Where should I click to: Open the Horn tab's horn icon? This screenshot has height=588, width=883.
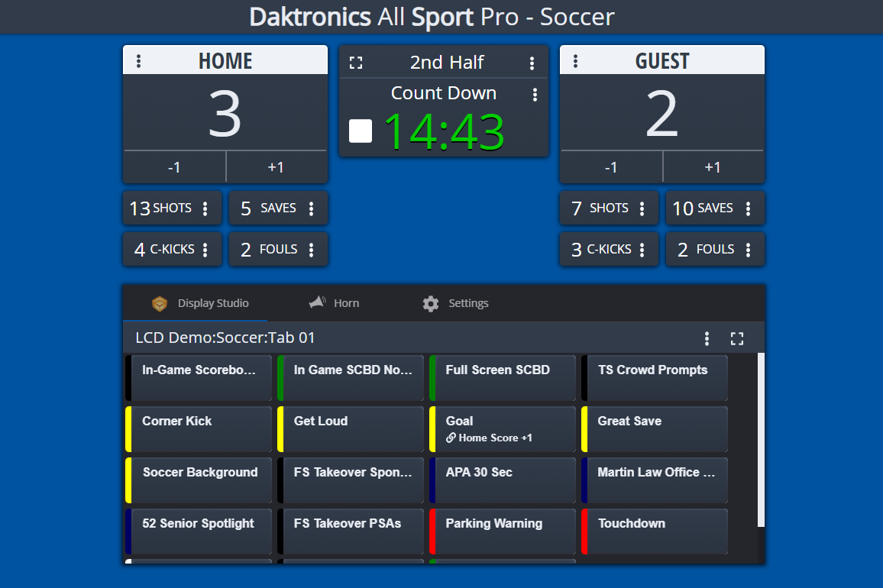coord(316,302)
